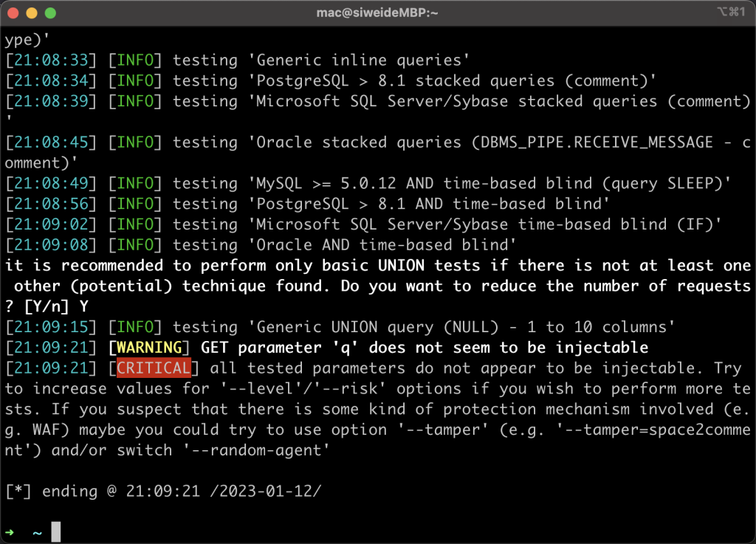
Task: Click the window title mac@siweideMBP:~
Action: pos(377,13)
